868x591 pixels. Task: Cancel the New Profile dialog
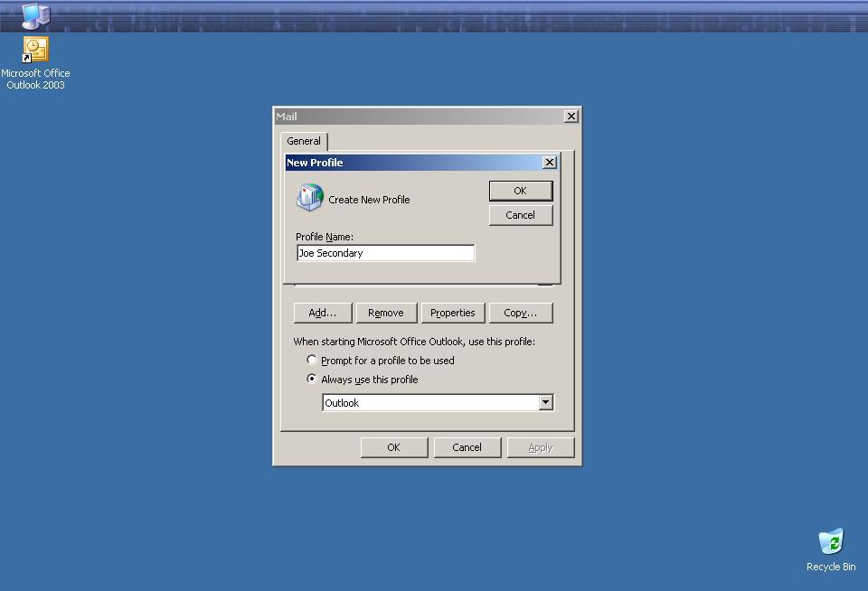coord(521,215)
